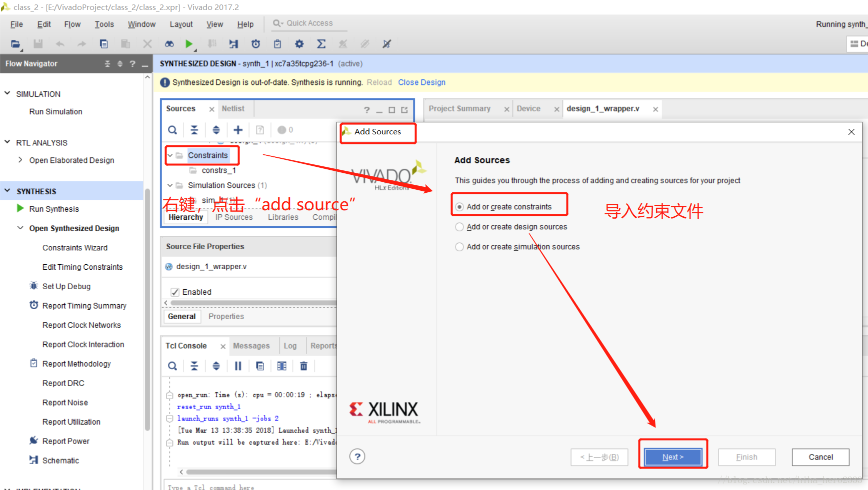
Task: Collapse the SIMULATION section in Flow Navigator
Action: [x=7, y=93]
